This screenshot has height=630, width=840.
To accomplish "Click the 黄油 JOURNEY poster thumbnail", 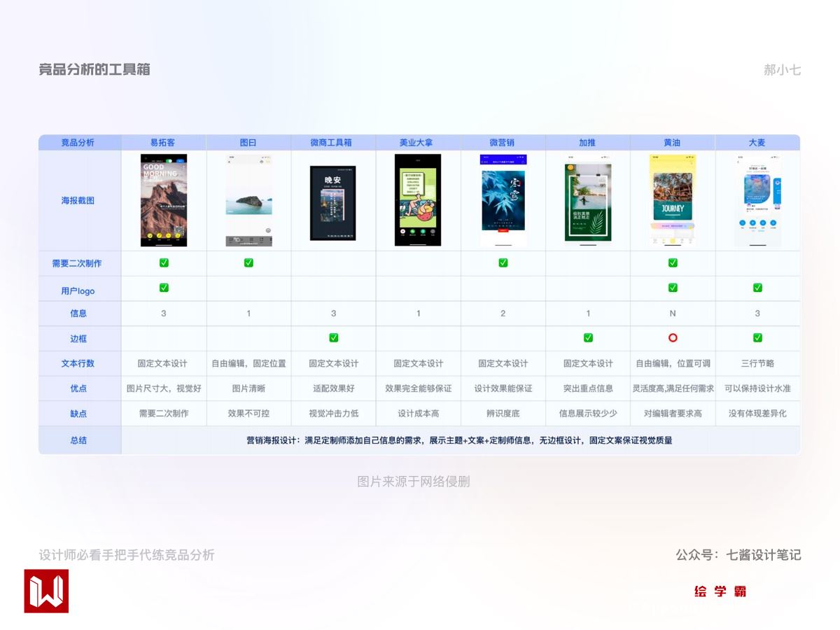I will (673, 200).
